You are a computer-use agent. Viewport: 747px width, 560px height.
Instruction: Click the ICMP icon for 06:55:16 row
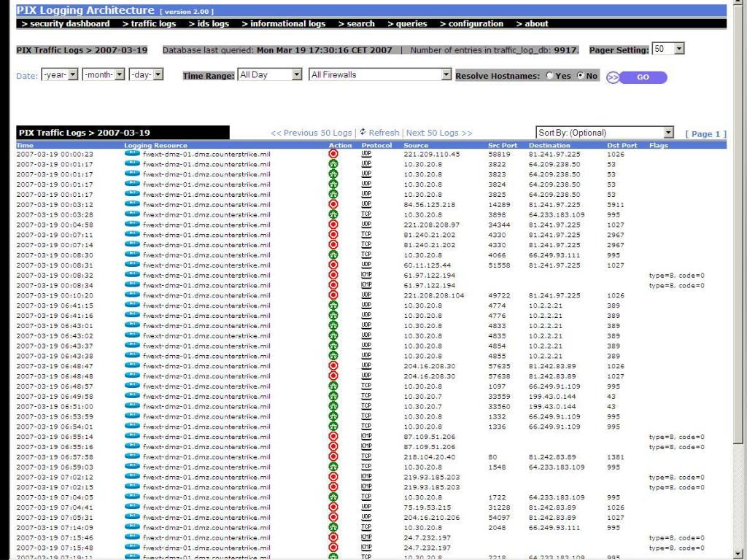366,447
